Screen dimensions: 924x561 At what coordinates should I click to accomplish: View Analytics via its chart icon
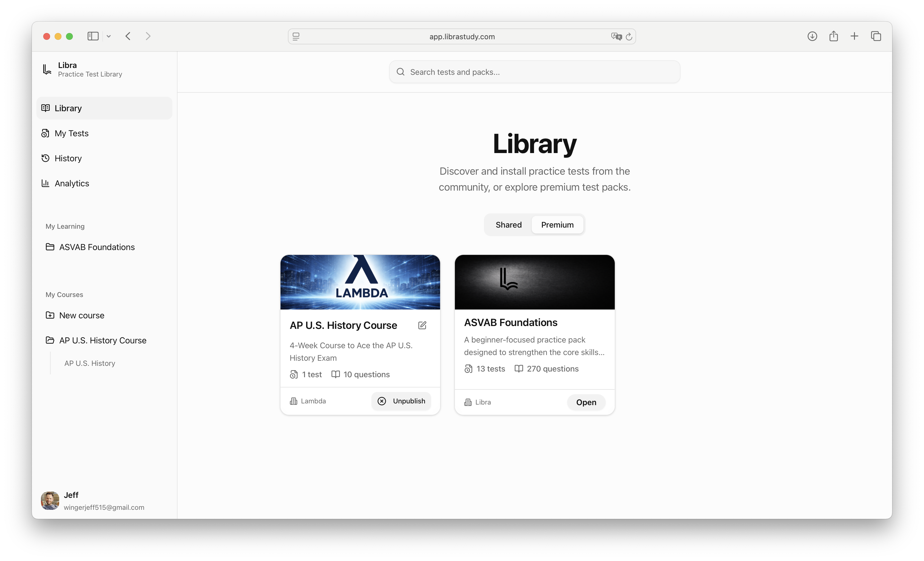click(46, 183)
